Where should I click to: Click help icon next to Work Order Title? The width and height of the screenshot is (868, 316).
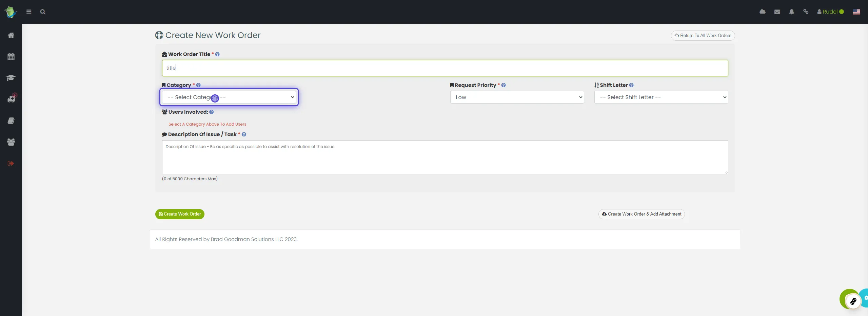[x=217, y=54]
